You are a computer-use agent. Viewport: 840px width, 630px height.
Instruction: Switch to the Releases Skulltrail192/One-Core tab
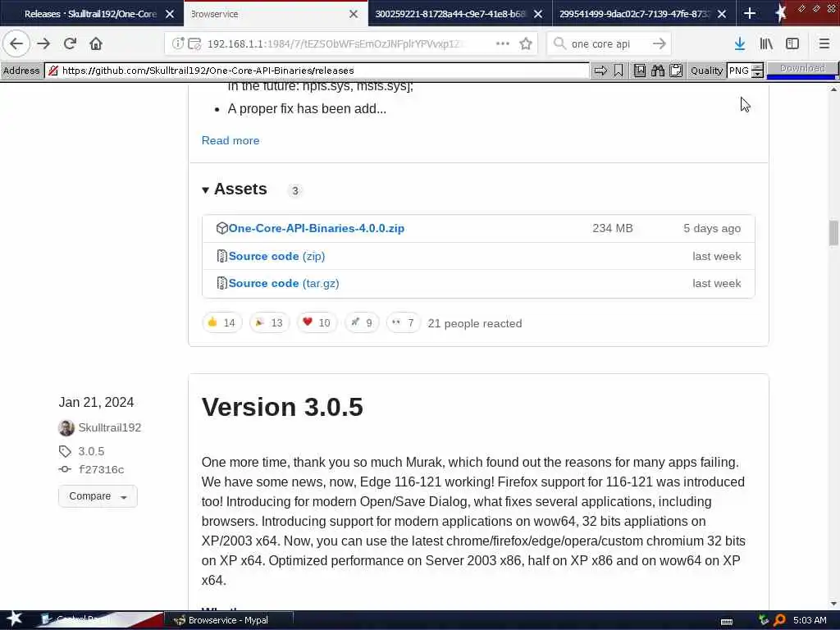90,14
